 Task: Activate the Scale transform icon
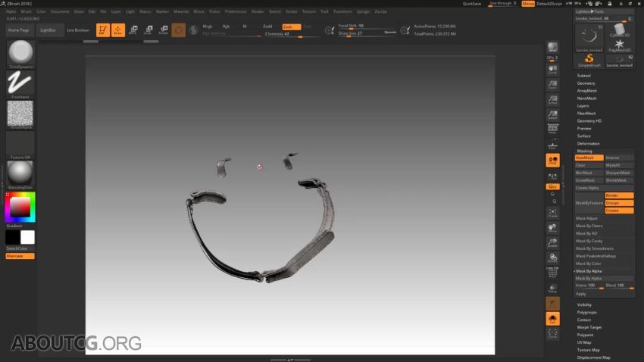click(148, 30)
